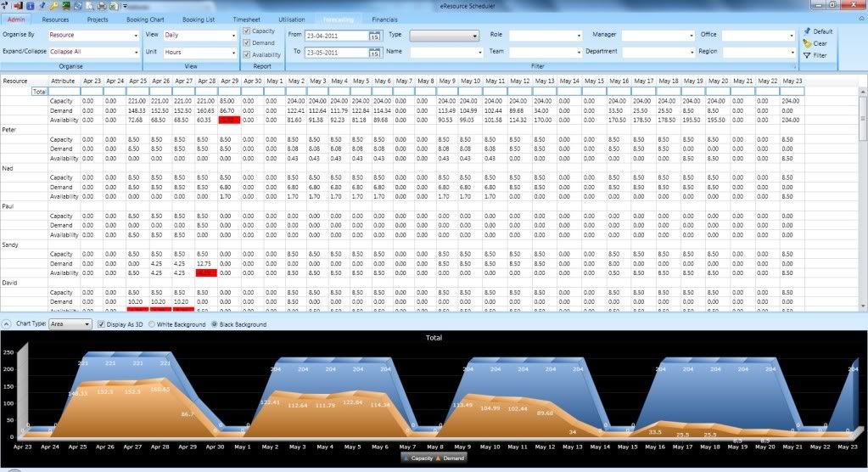The width and height of the screenshot is (868, 472).
Task: Uncheck the Capacity report checkbox
Action: (246, 31)
